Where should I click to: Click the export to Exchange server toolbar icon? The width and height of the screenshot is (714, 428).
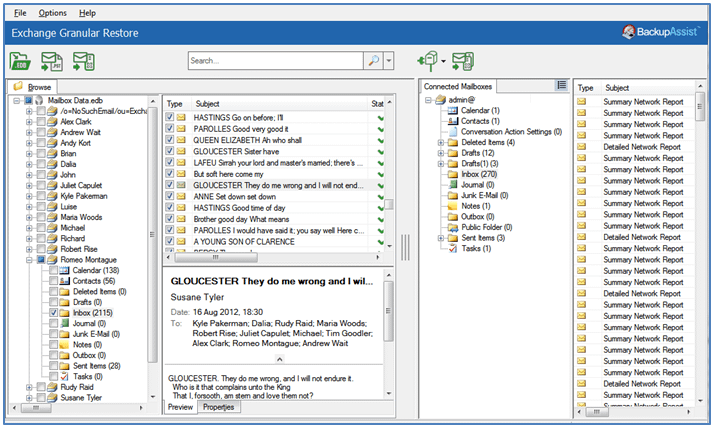point(84,61)
